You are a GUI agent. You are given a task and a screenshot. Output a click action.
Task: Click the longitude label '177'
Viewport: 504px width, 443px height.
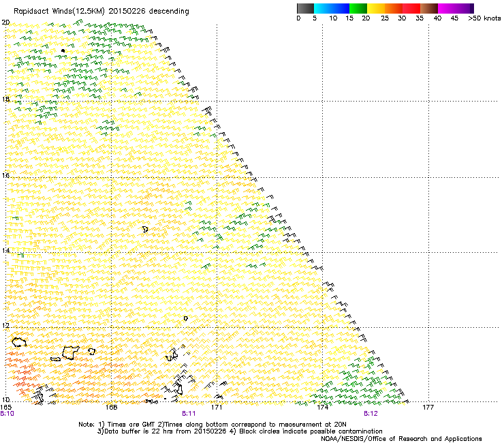coord(428,408)
